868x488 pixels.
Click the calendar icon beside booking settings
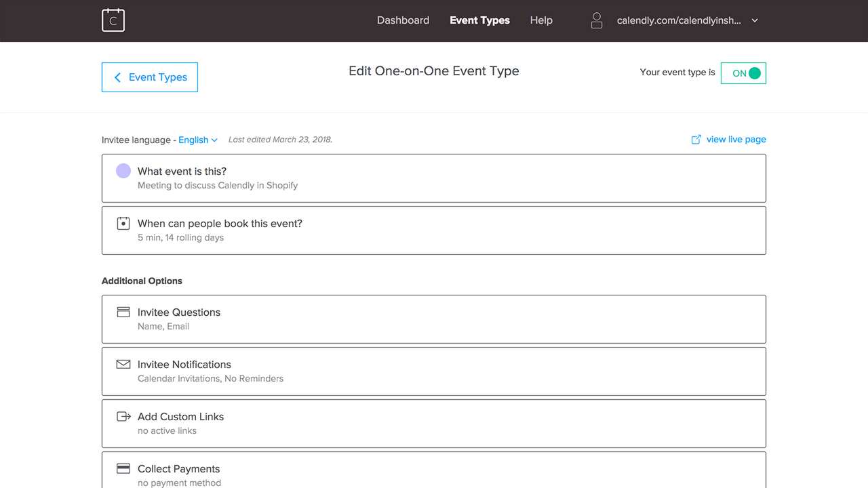point(123,222)
